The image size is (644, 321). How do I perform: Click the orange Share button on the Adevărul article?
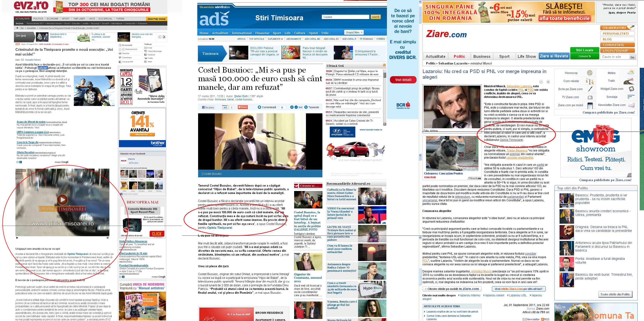(243, 107)
